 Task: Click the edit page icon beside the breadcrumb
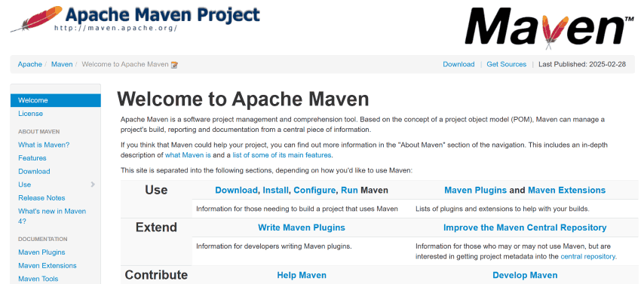(174, 65)
